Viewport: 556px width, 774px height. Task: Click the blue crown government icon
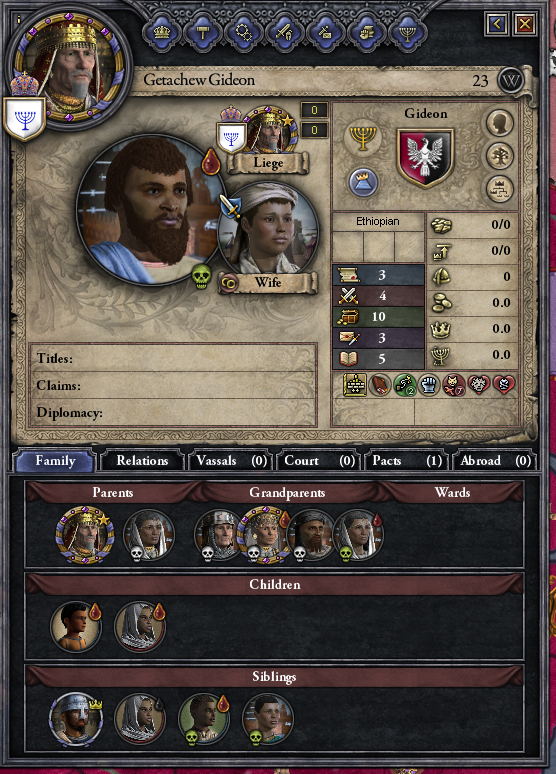tap(363, 182)
